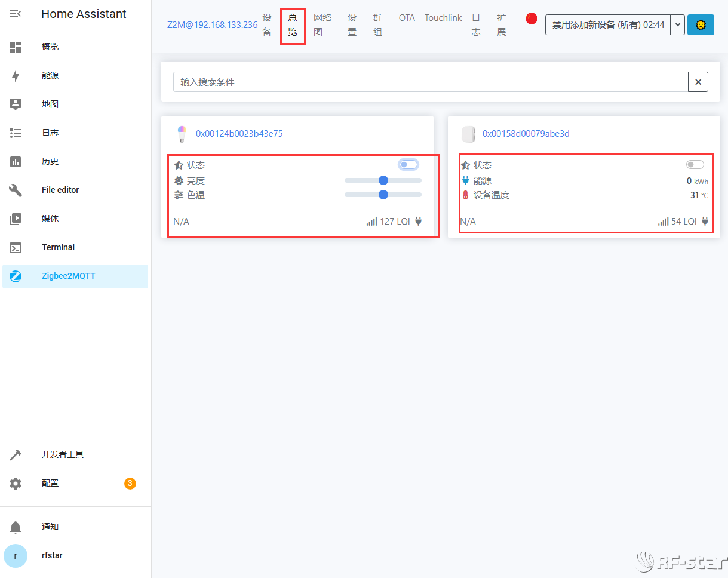Open the 配置 gear icon

pos(16,484)
